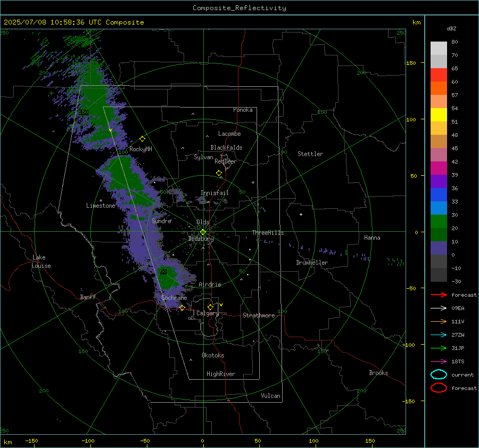Select the cyan 27ZW arrow icon
Viewport: 479px width, 448px height.
pos(439,335)
